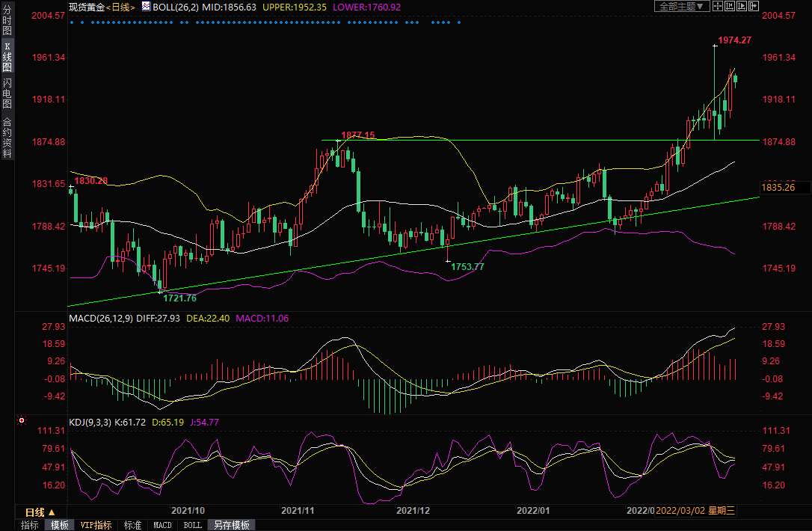Image resolution: width=812 pixels, height=531 pixels.
Task: Select the 指标 tab at the bottom
Action: 29,525
